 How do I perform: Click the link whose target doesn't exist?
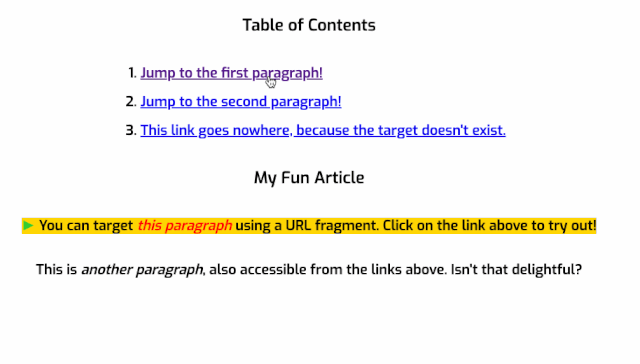(x=323, y=130)
